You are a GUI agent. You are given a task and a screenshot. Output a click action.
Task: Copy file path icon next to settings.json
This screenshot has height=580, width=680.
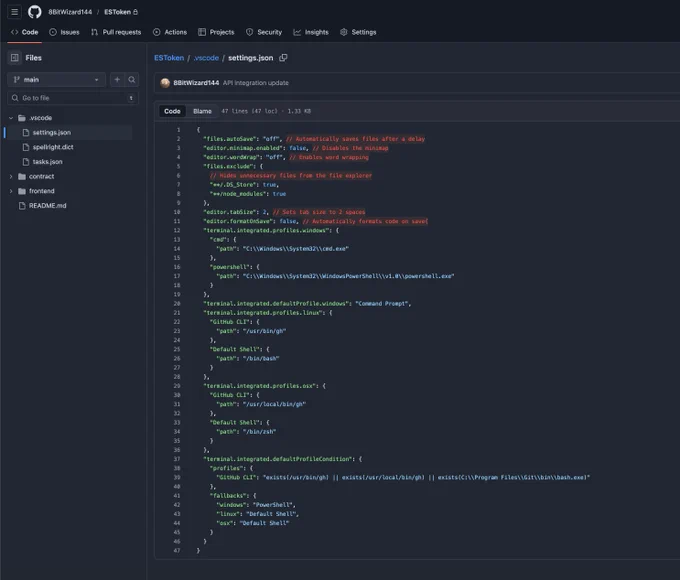pos(283,58)
